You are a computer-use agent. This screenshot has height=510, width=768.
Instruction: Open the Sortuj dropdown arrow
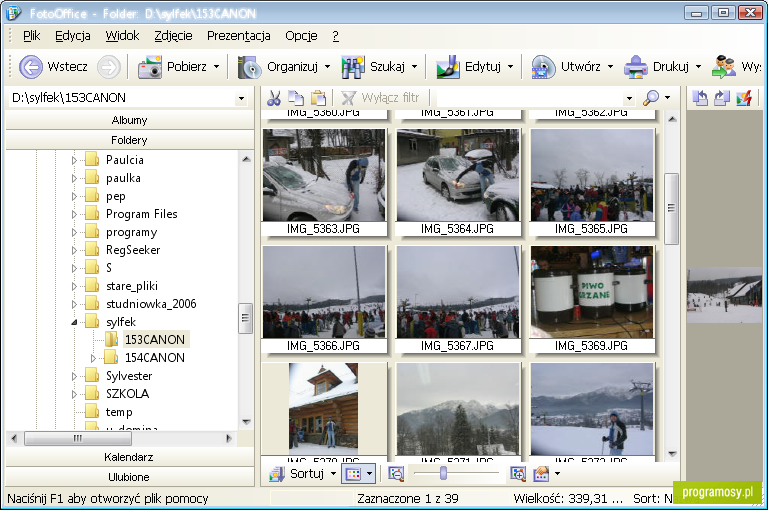(x=333, y=474)
